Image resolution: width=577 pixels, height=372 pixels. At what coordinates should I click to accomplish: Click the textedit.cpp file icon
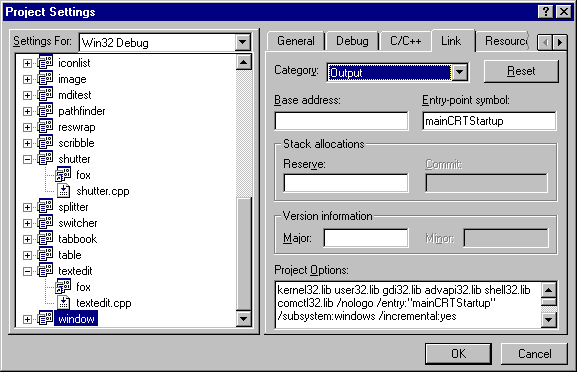63,302
